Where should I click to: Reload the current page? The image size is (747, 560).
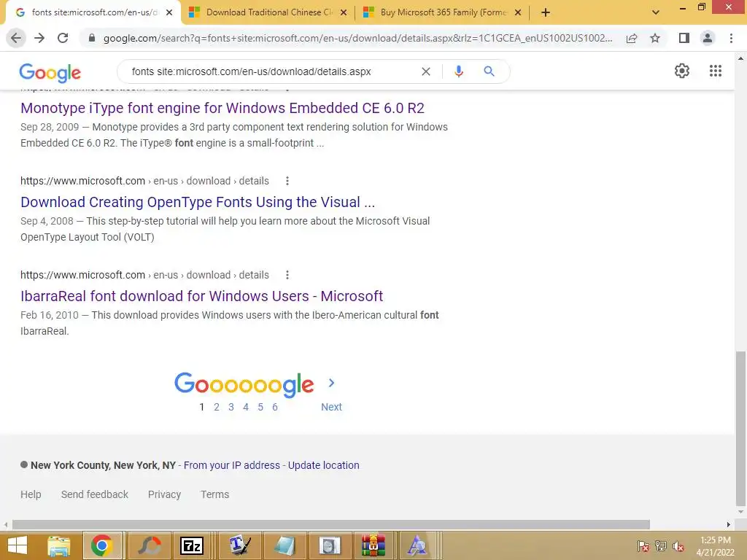pyautogui.click(x=63, y=38)
